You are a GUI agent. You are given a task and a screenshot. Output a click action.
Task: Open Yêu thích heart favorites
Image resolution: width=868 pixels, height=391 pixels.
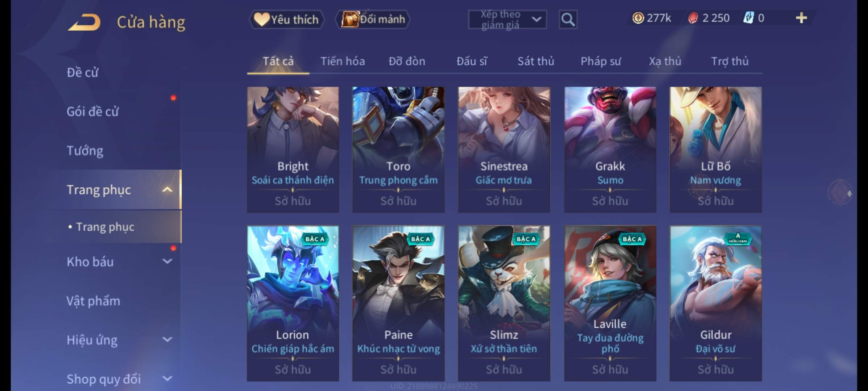pos(287,19)
